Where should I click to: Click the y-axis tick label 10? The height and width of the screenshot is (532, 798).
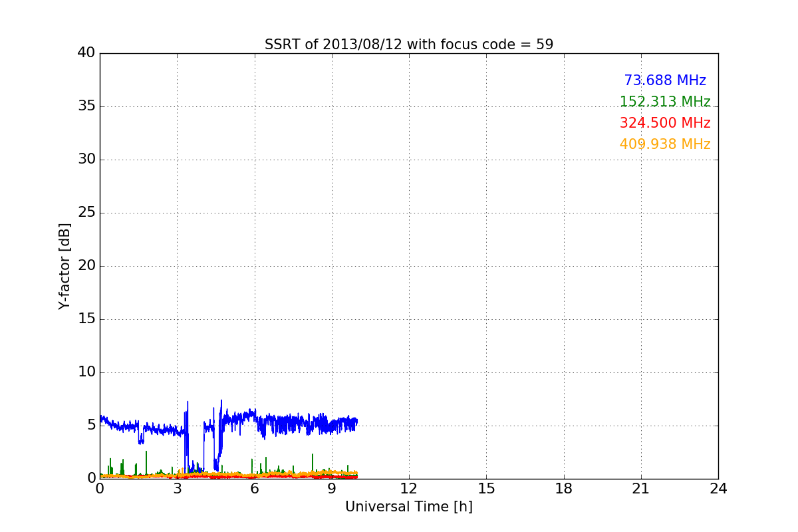click(86, 372)
